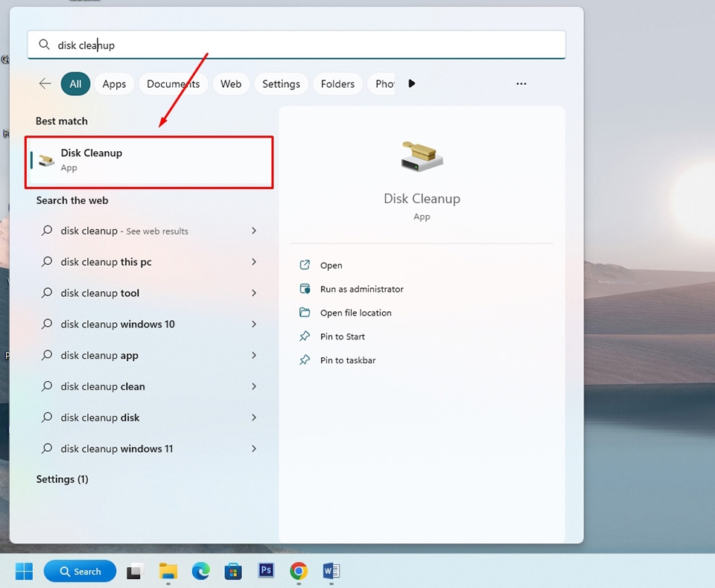Click the large Disk Cleanup preview icon

pos(422,156)
